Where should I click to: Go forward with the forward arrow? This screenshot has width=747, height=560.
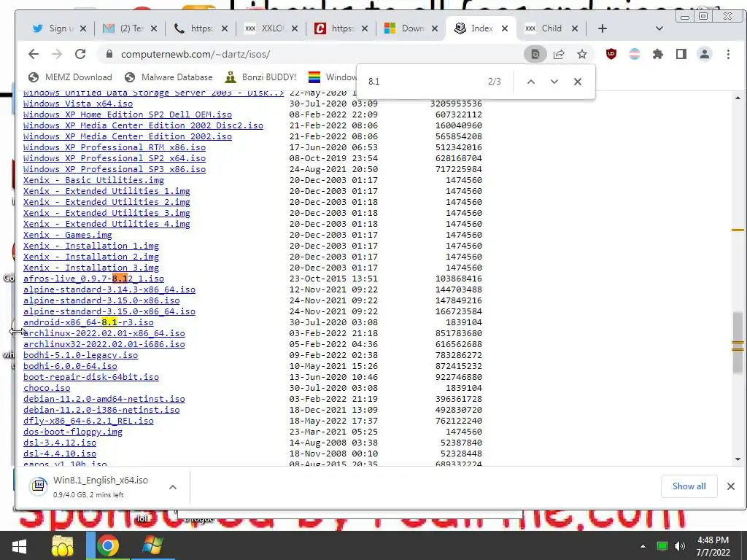pos(57,54)
